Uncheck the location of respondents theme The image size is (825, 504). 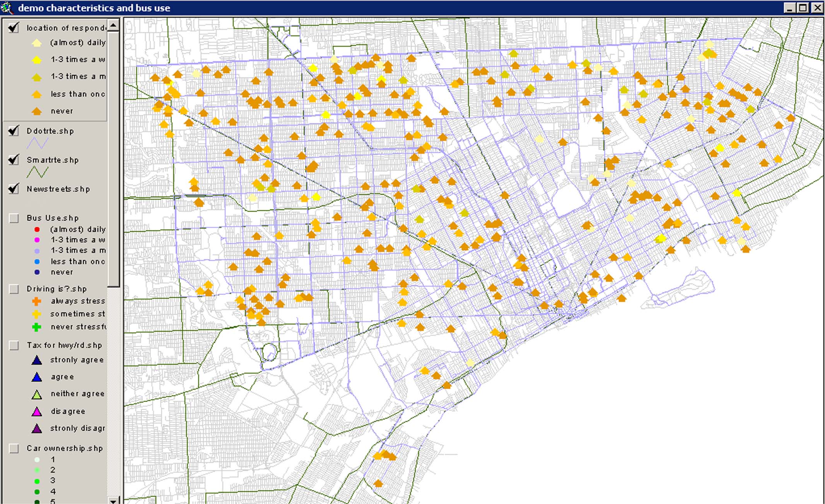(x=14, y=28)
